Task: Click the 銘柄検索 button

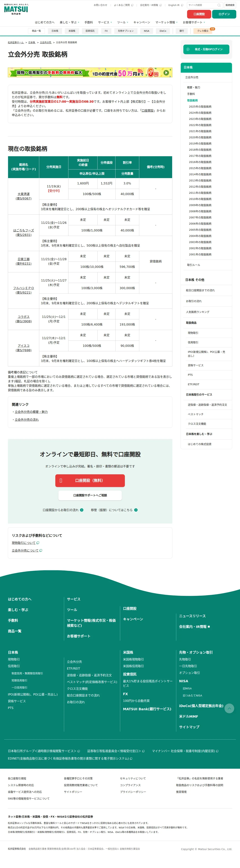Action: click(x=230, y=5)
